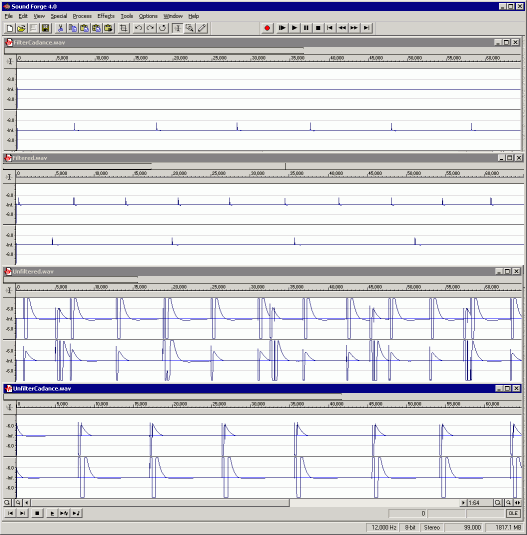The width and height of the screenshot is (527, 535).
Task: Click Play Looped button in UnfilterCadance playbar
Action: 64,513
